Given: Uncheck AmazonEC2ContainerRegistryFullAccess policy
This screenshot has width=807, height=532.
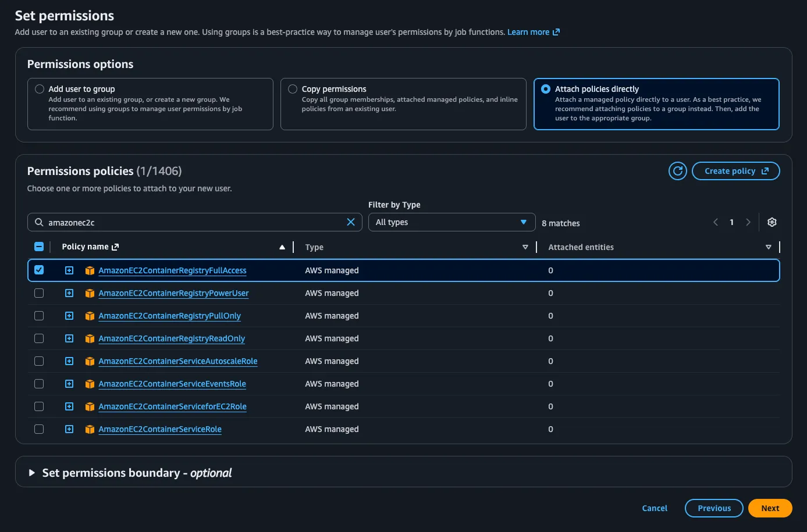Looking at the screenshot, I should [39, 270].
